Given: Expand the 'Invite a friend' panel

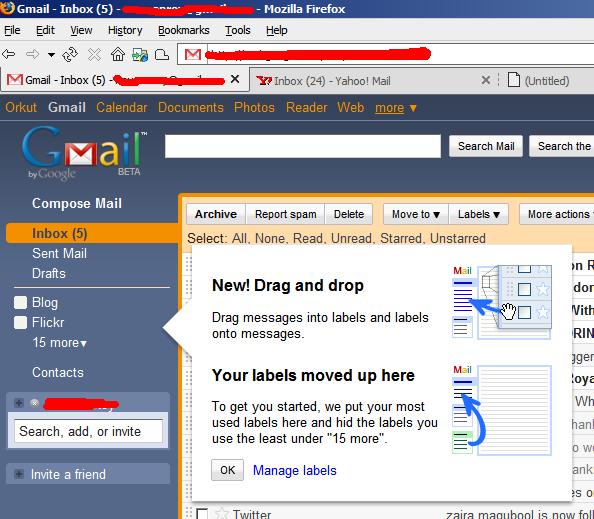Looking at the screenshot, I should (19, 474).
